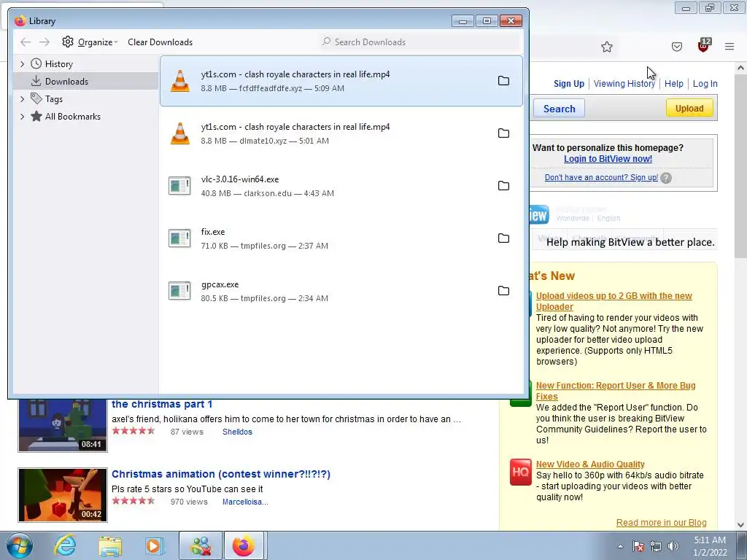
Task: Click taskbar clock showing 5:11 AM
Action: click(710, 545)
